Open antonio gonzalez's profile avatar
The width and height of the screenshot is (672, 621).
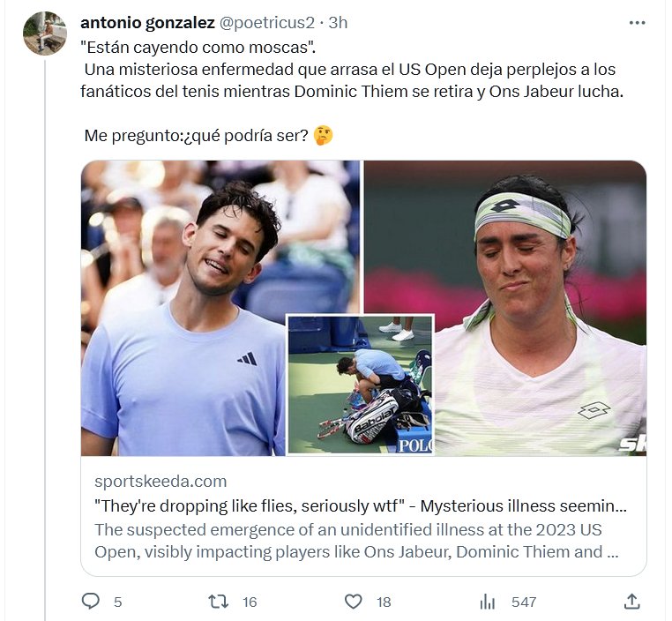click(x=44, y=34)
